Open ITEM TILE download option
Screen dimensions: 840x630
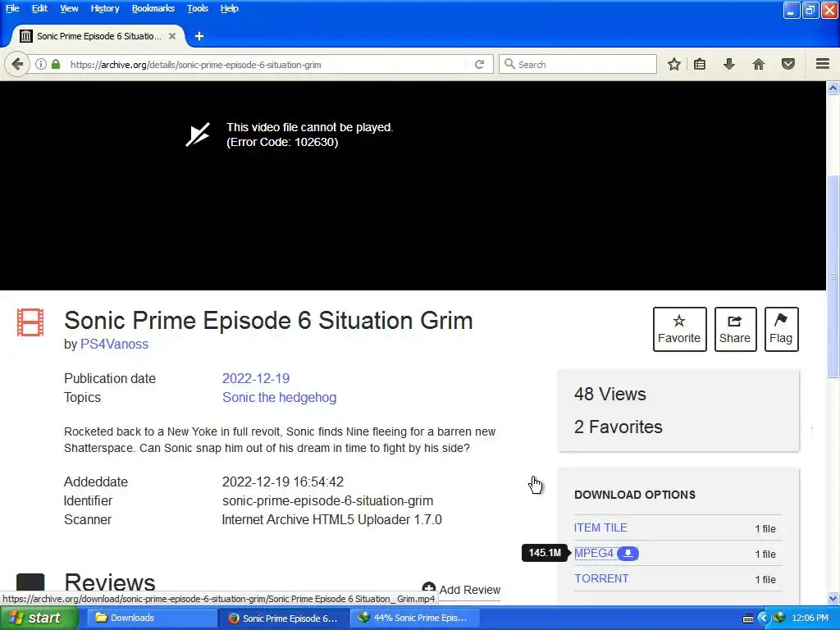600,527
